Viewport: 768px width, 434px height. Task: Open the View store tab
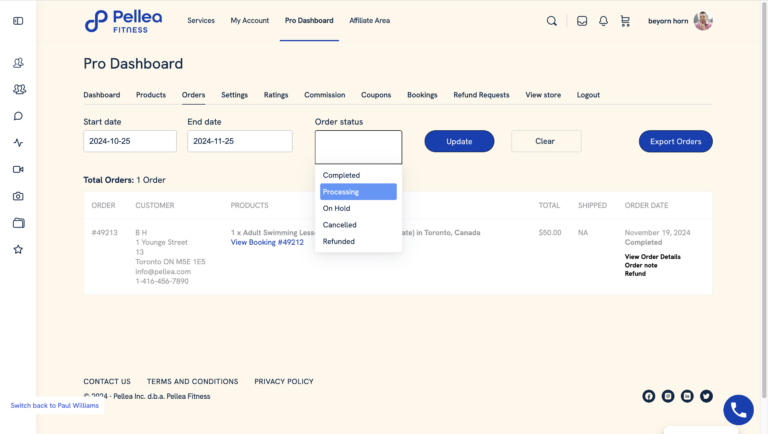click(x=543, y=95)
